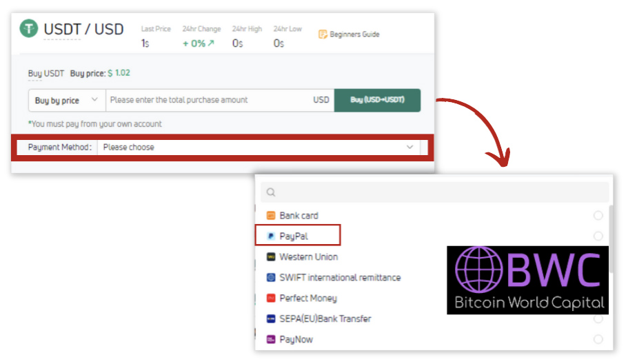Click the SEPA bank transfer icon
Screen dimensions: 628x364
(x=271, y=318)
